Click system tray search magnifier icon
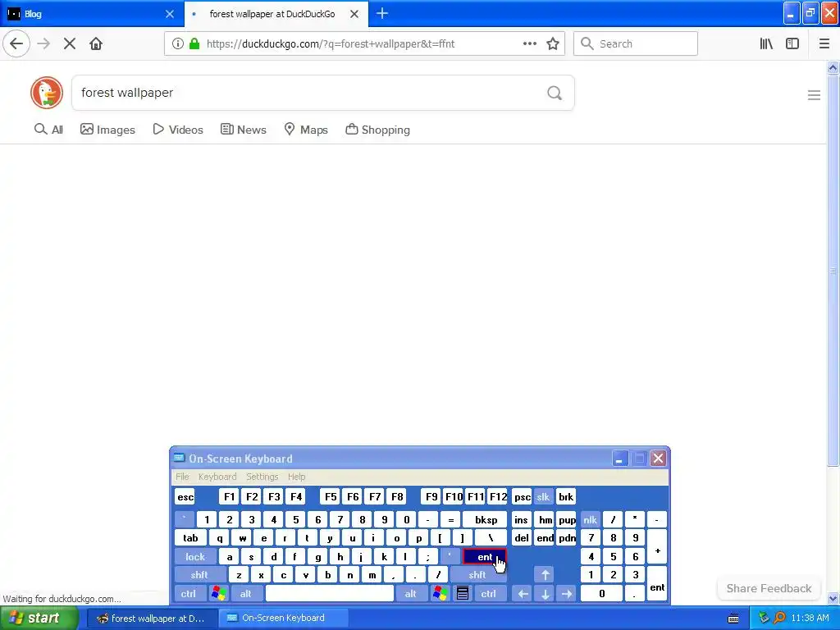This screenshot has height=630, width=840. (779, 619)
